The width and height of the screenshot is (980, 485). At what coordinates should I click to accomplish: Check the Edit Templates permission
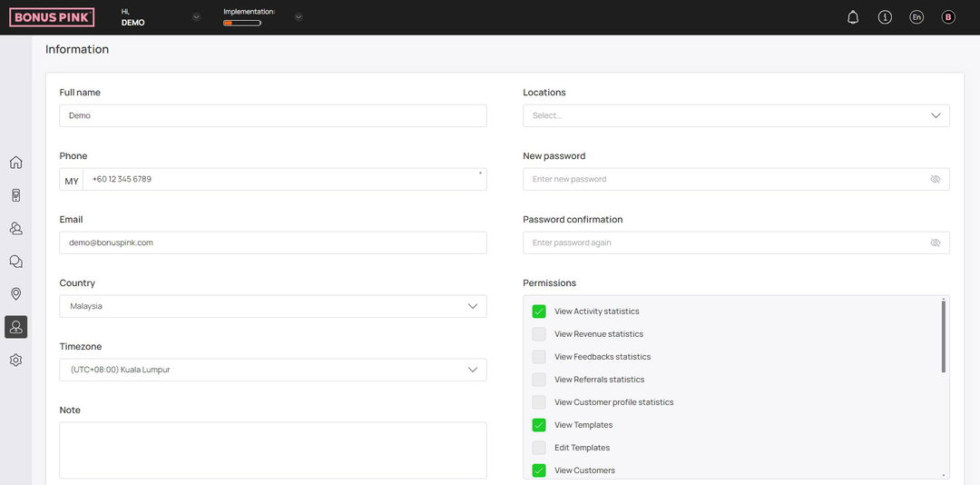[539, 448]
